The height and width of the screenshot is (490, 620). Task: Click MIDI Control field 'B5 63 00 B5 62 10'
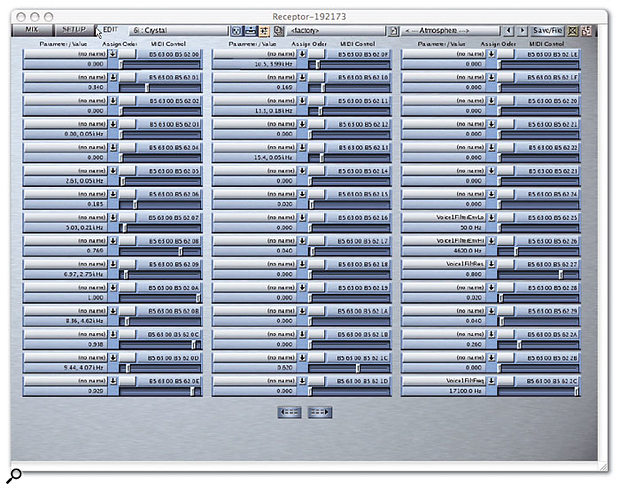[x=358, y=77]
